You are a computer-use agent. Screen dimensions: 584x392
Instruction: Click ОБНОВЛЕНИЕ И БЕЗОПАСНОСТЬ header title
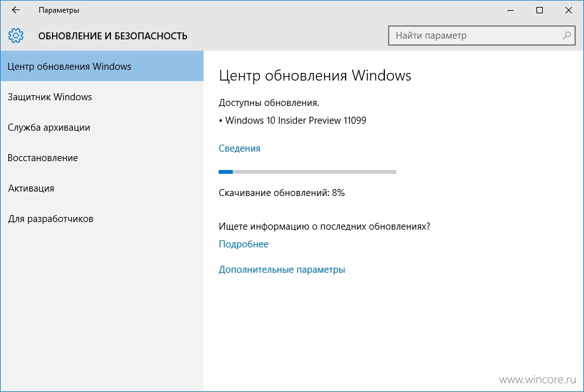pos(113,36)
